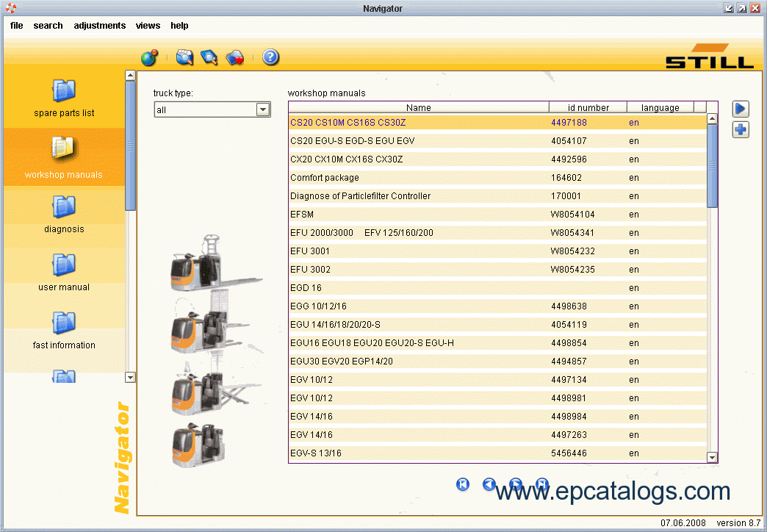This screenshot has width=767, height=532.
Task: Expand the truck type dropdown
Action: [263, 109]
